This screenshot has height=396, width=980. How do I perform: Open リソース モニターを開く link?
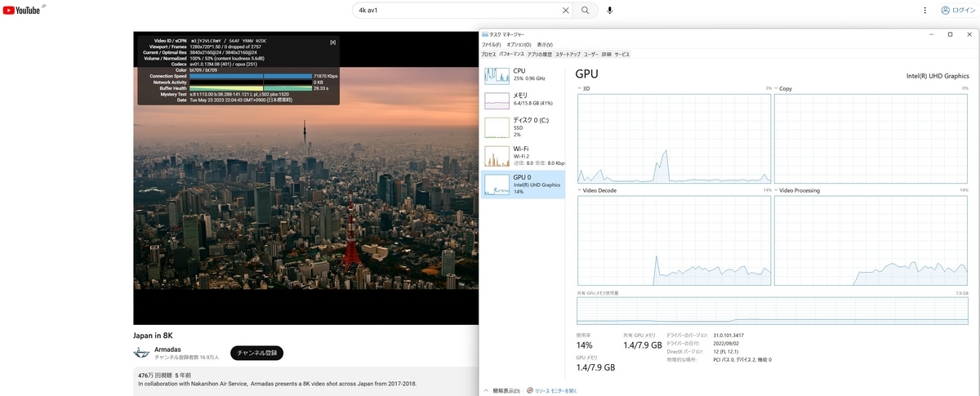(x=556, y=390)
